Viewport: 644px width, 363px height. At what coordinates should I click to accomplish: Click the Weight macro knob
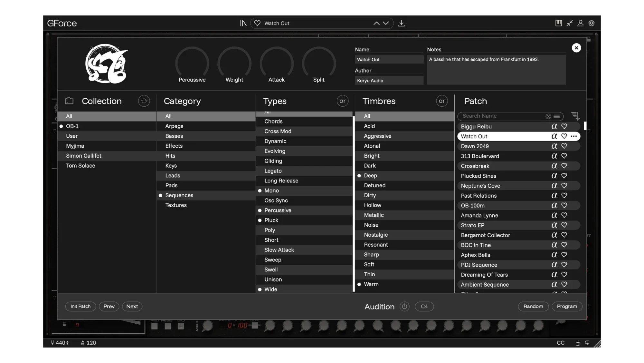coord(234,63)
